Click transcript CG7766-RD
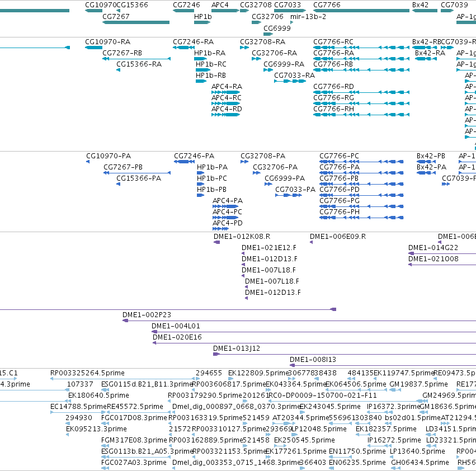This screenshot has width=476, height=471. click(x=361, y=92)
